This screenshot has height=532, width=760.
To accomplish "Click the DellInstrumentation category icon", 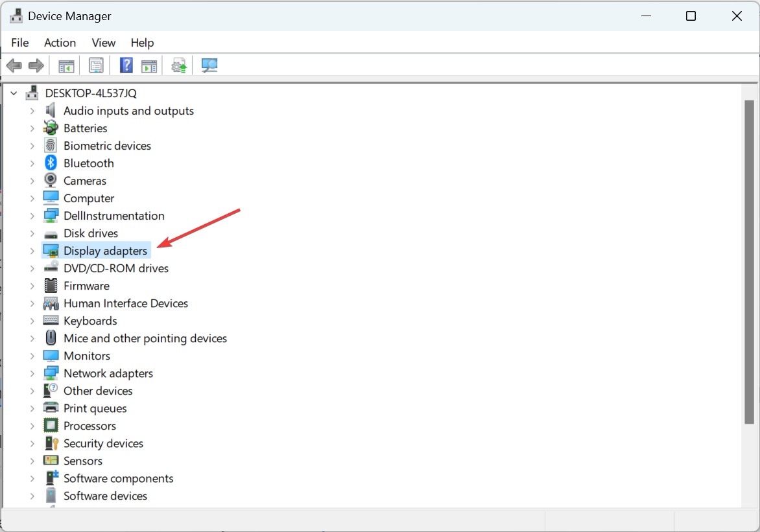I will coord(51,216).
